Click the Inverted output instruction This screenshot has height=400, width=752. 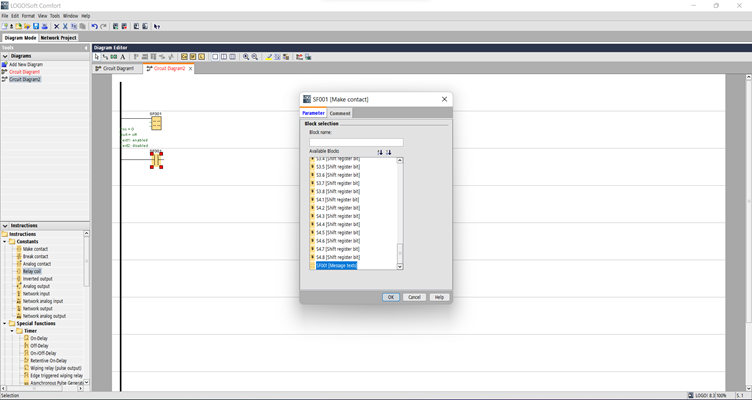click(x=37, y=279)
